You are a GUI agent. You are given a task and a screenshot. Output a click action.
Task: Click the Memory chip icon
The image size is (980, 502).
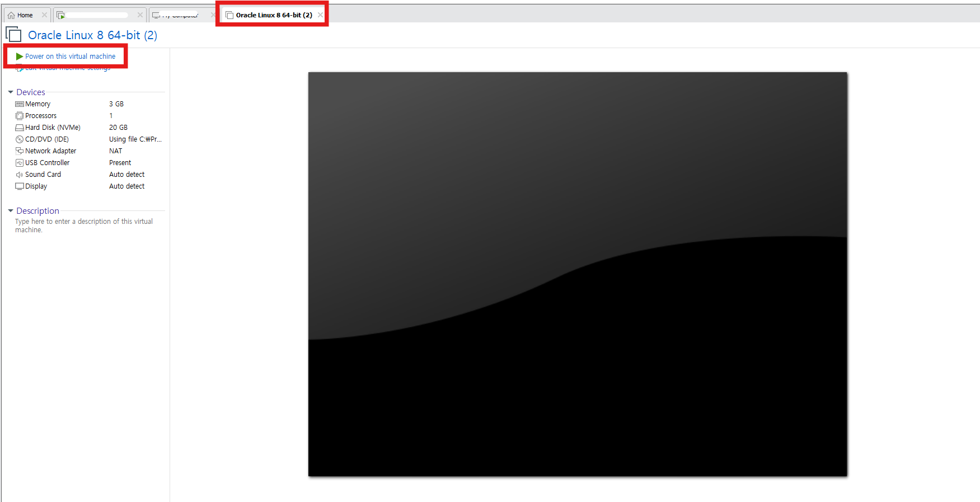coord(20,104)
